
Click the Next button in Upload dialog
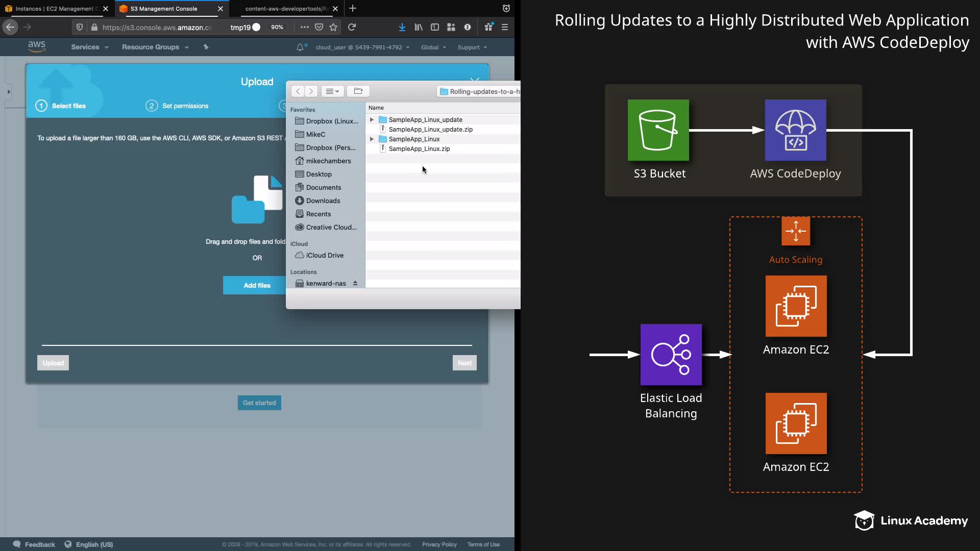click(x=464, y=363)
